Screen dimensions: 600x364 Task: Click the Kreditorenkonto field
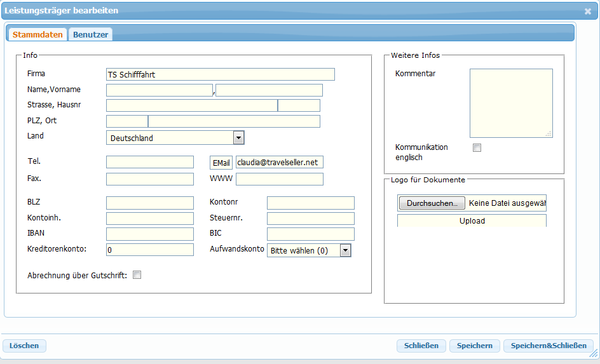tap(149, 250)
